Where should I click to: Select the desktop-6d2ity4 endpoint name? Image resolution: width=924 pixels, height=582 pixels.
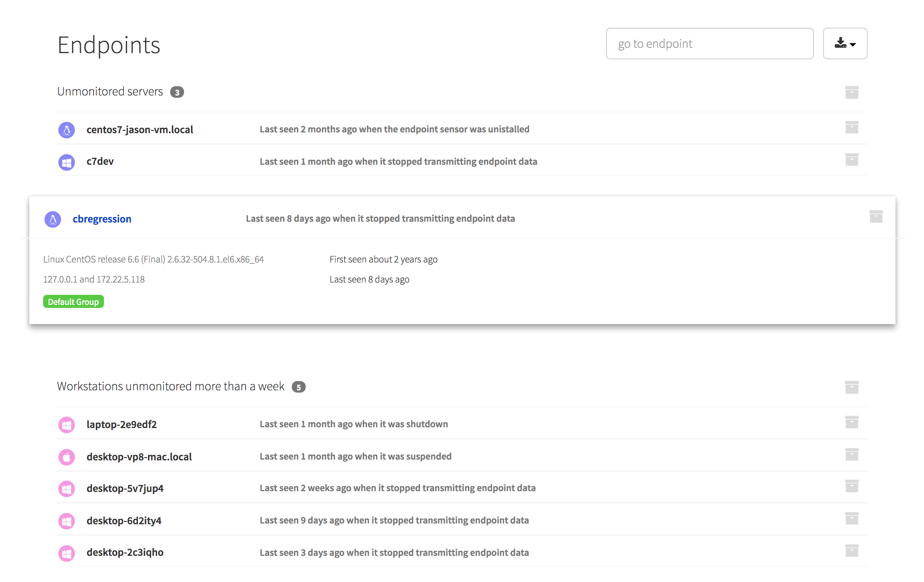[124, 521]
